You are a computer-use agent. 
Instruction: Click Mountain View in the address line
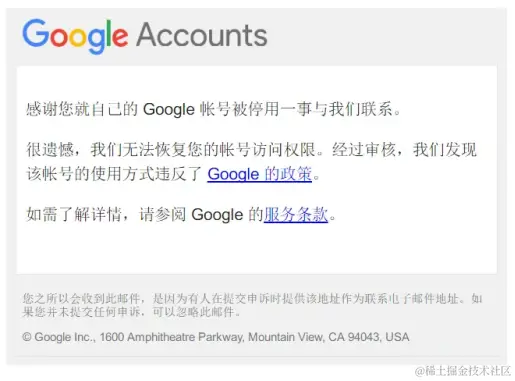click(286, 337)
